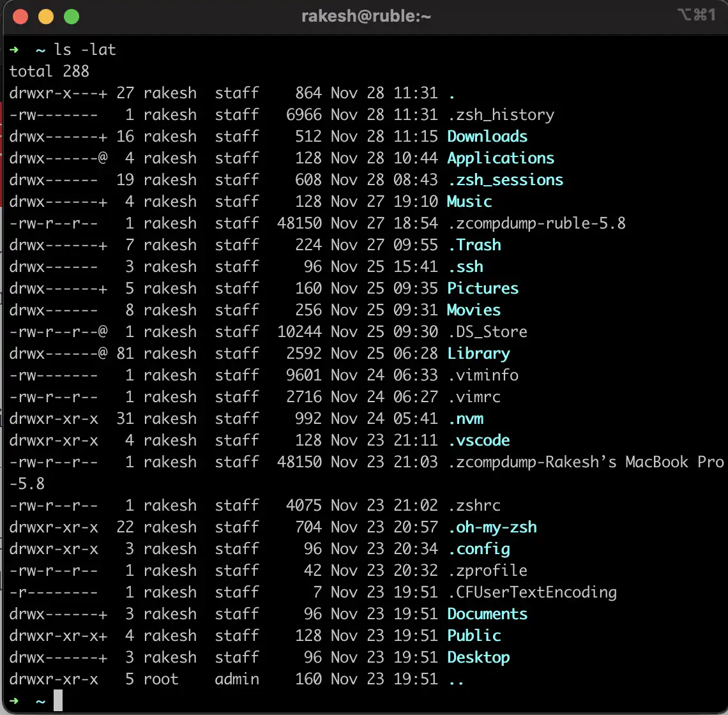Click the .DS_Store file name
Screen dimensions: 728x715
coord(487,332)
